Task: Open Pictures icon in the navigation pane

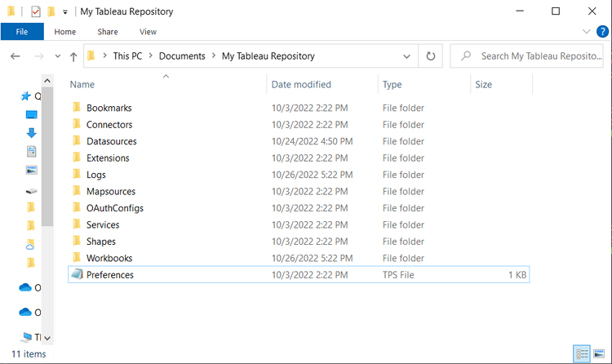Action: [x=31, y=170]
